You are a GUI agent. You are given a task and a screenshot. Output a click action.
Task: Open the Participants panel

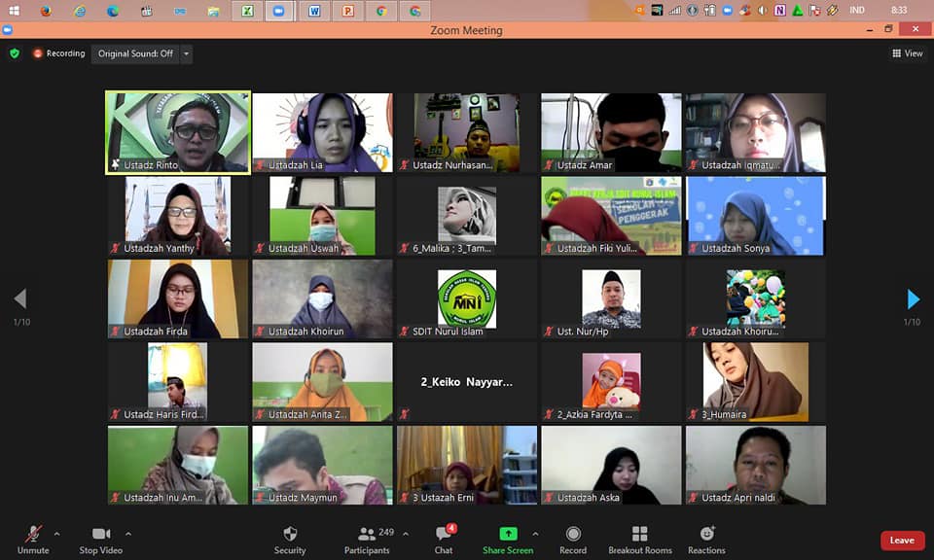[x=367, y=540]
